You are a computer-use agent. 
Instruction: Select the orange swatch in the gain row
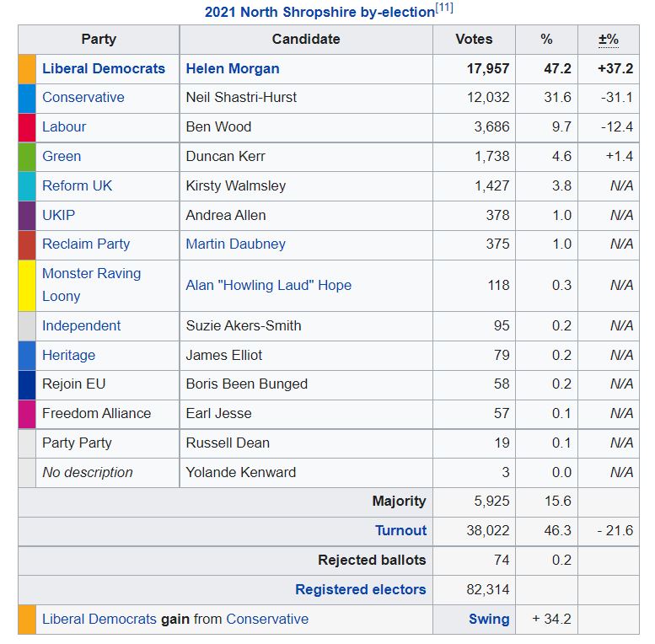[x=27, y=620]
